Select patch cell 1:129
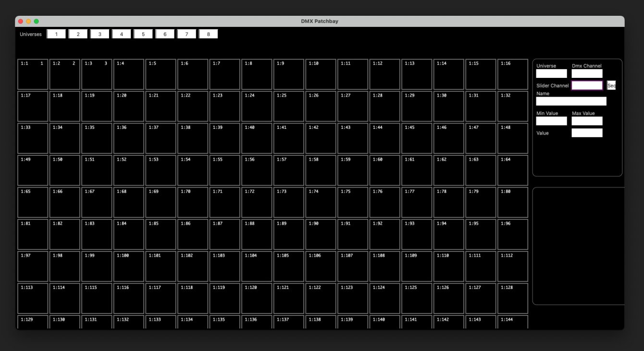 tap(33, 322)
